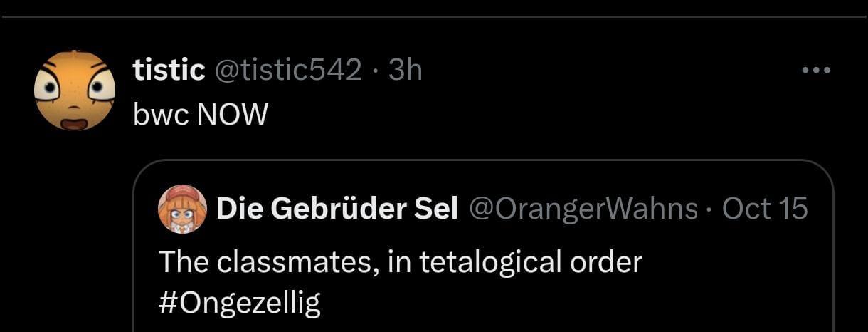
Task: Open the three-dot More options menu
Action: (x=816, y=71)
